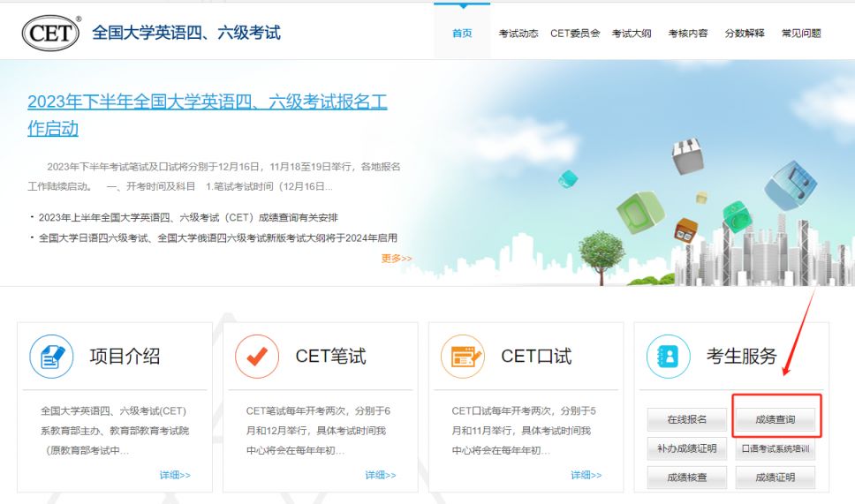Click the banner summary text about 12月16日

215,177
